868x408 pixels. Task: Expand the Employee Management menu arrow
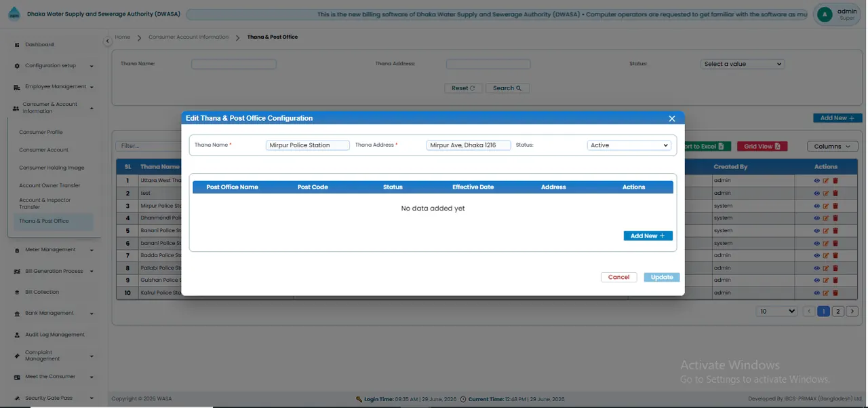click(x=92, y=87)
